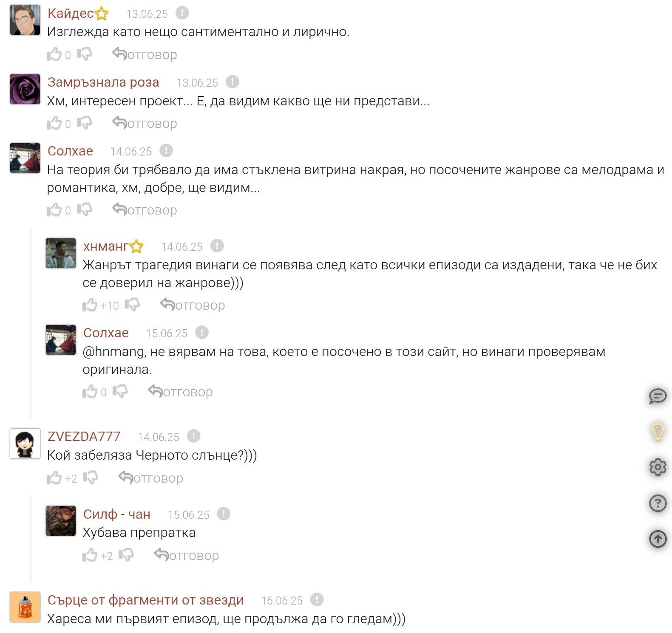Open ZVEZDA777 avatar image
Image resolution: width=672 pixels, height=633 pixels.
[25, 444]
